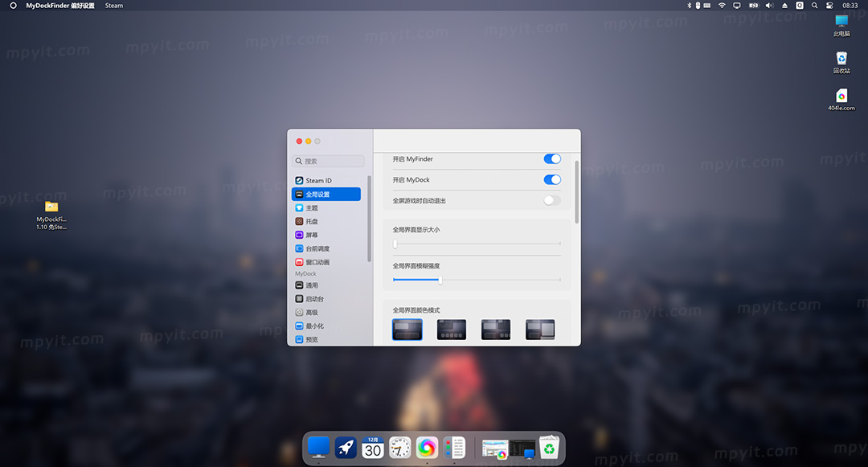Click the volume speaker icon in the menu bar
868x467 pixels.
coord(769,6)
